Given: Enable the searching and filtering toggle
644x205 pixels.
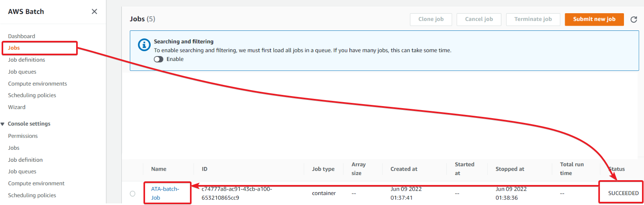Looking at the screenshot, I should point(159,59).
